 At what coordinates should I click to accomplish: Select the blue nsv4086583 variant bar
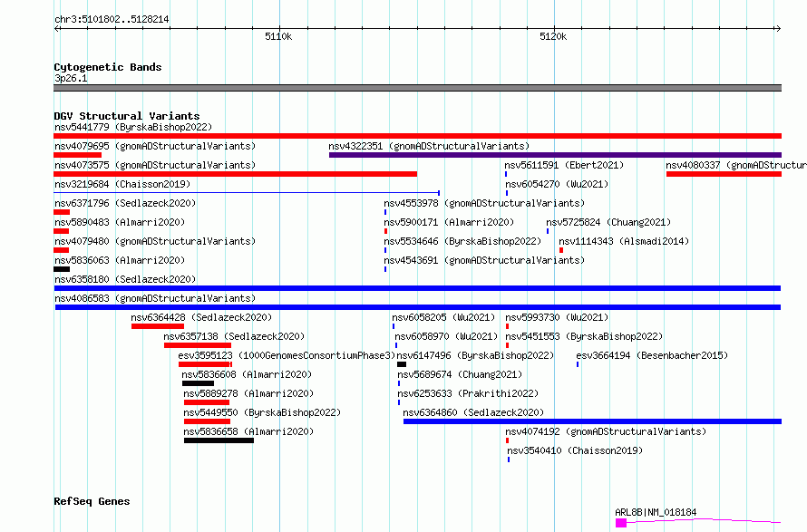418,307
